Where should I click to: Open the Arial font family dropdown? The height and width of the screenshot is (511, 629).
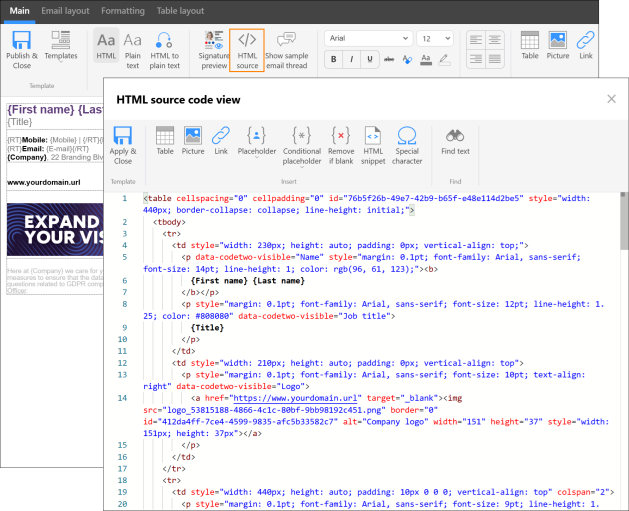click(368, 38)
